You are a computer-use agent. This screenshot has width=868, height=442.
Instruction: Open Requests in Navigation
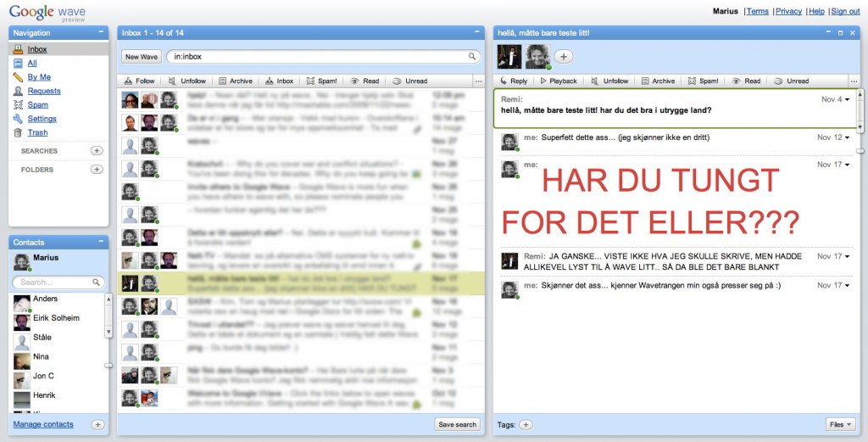(44, 91)
